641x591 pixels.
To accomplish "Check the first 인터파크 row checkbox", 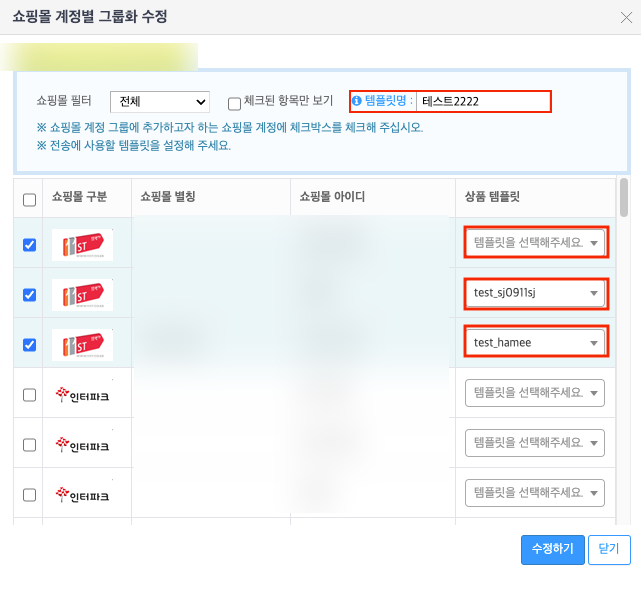I will (29, 395).
